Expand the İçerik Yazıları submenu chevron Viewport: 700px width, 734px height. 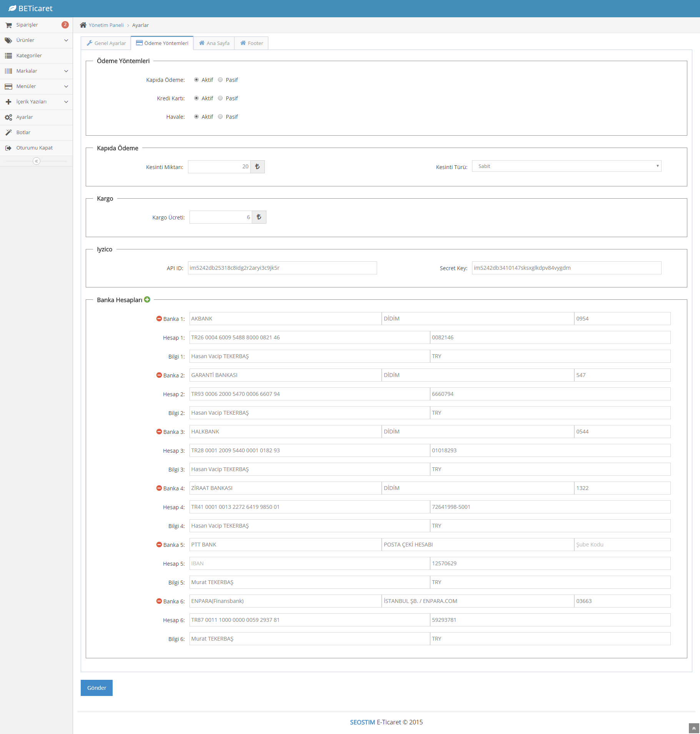coord(66,102)
